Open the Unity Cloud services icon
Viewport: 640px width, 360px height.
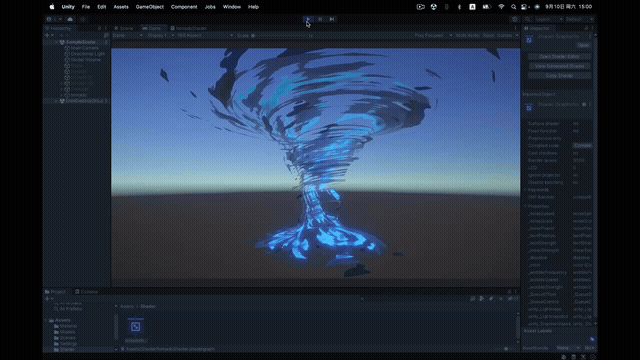click(x=70, y=19)
